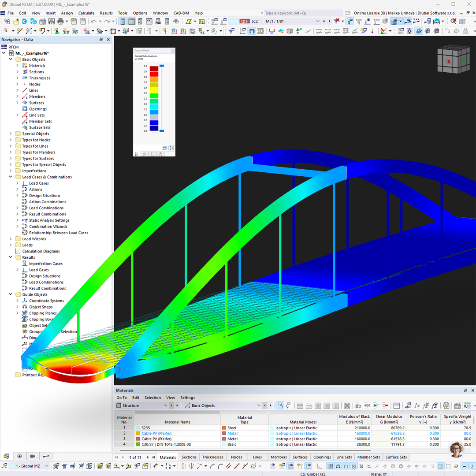Open the script console icon

point(149,21)
